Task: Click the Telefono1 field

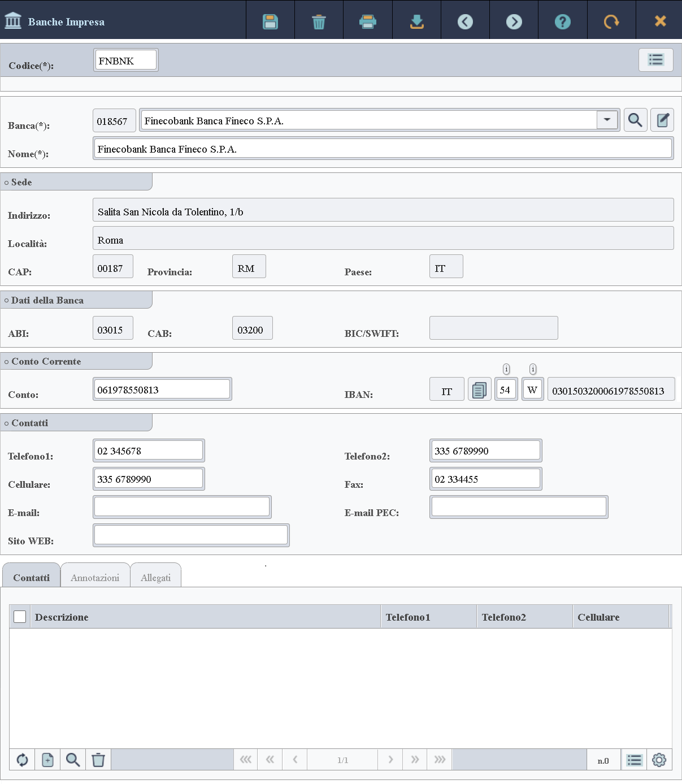Action: tap(149, 451)
